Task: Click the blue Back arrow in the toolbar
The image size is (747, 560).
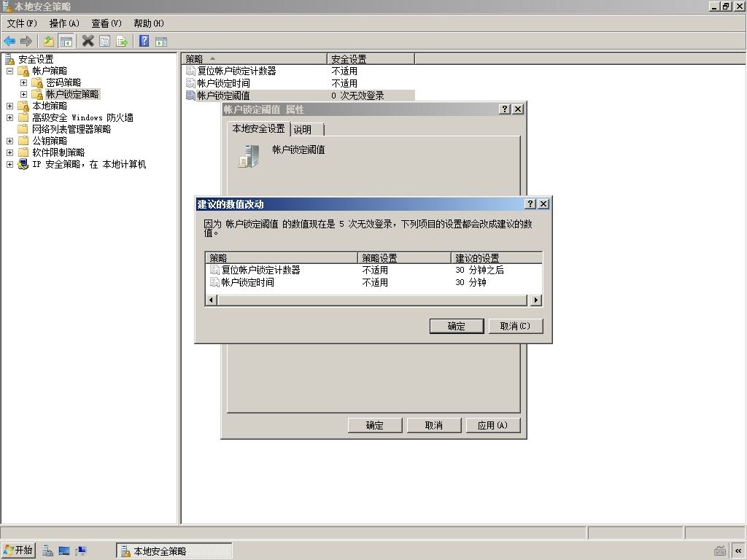Action: (9, 42)
